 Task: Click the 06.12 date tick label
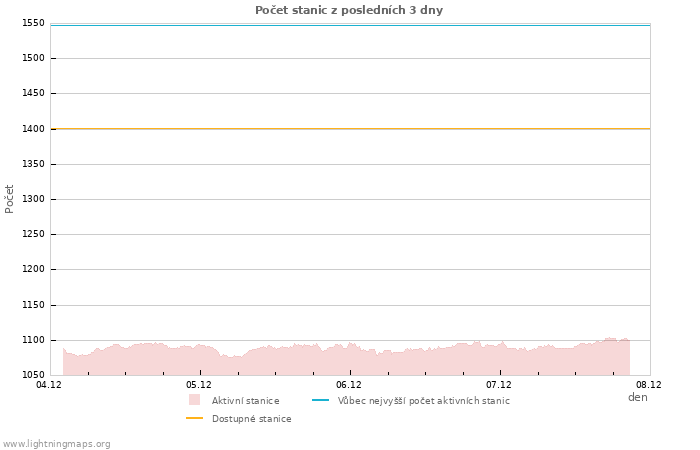(349, 384)
